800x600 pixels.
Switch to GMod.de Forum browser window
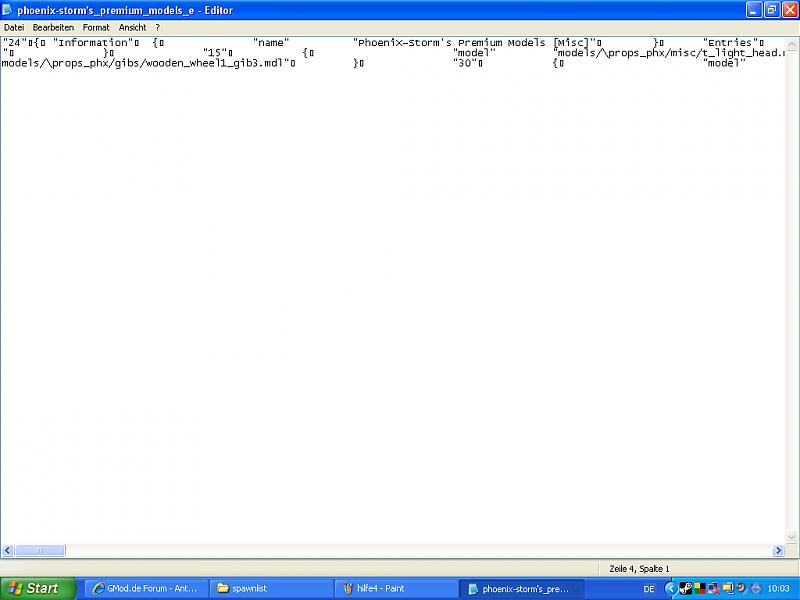point(144,588)
